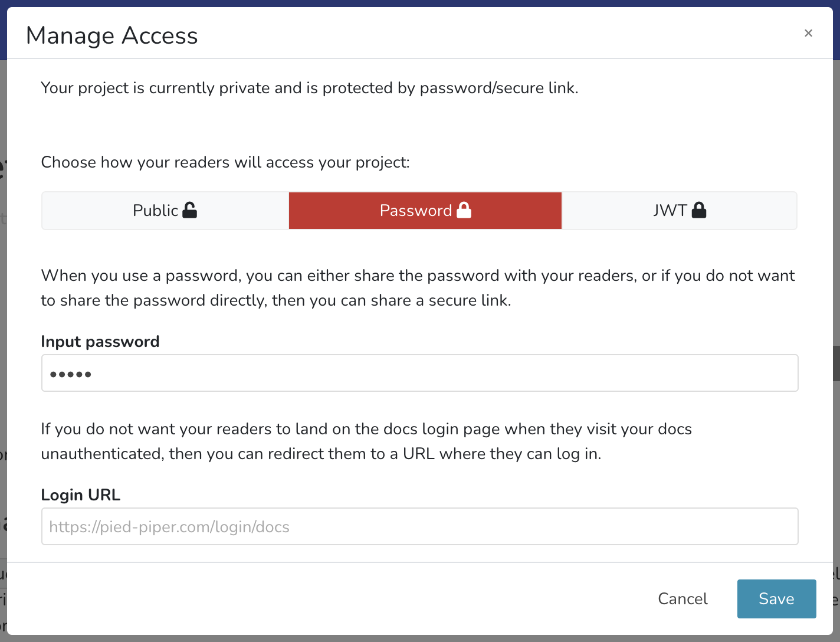Click the "Input password" field label
The image size is (840, 642).
(x=100, y=342)
